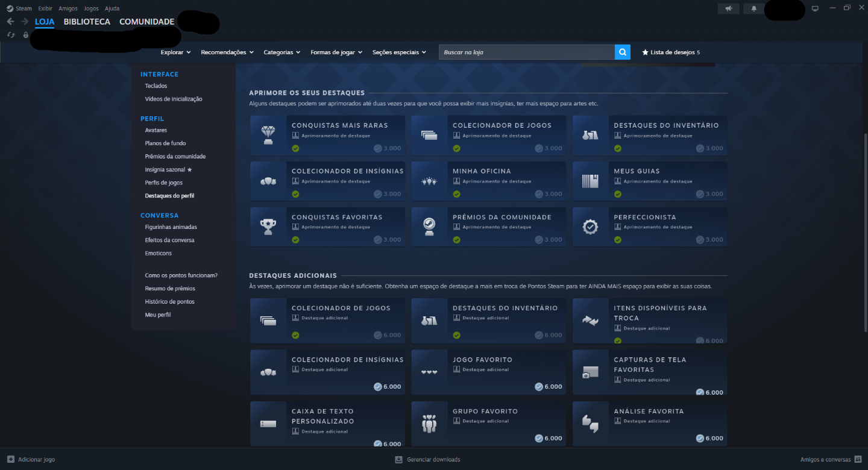This screenshot has height=470, width=868.
Task: Click the back navigation arrow
Action: coord(10,22)
